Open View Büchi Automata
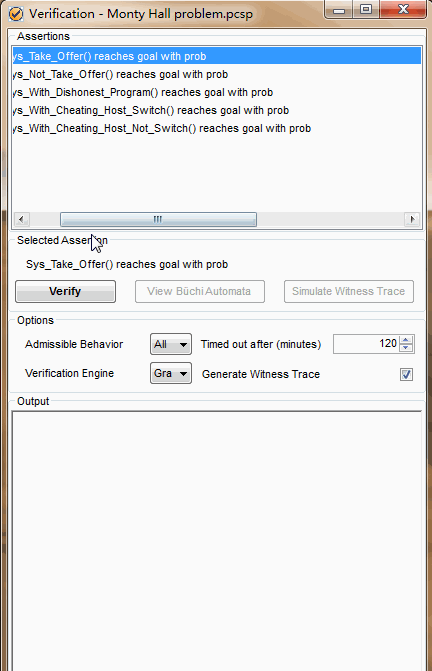432x671 pixels. [x=200, y=291]
